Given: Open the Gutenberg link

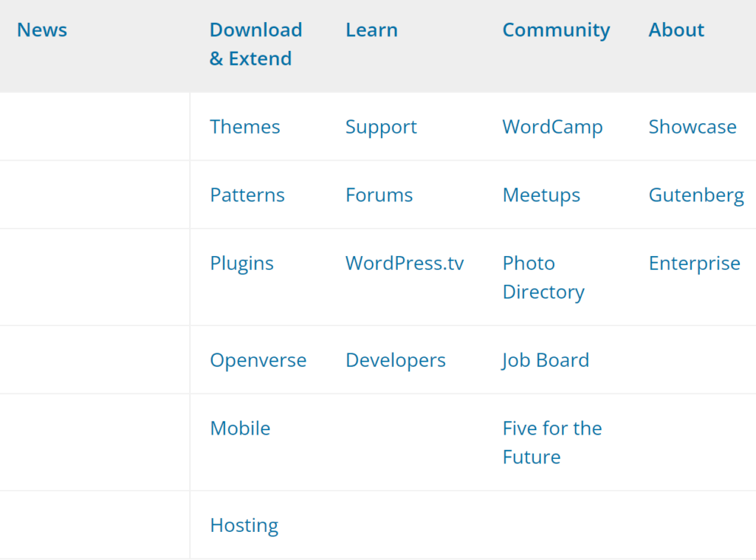Looking at the screenshot, I should (696, 196).
